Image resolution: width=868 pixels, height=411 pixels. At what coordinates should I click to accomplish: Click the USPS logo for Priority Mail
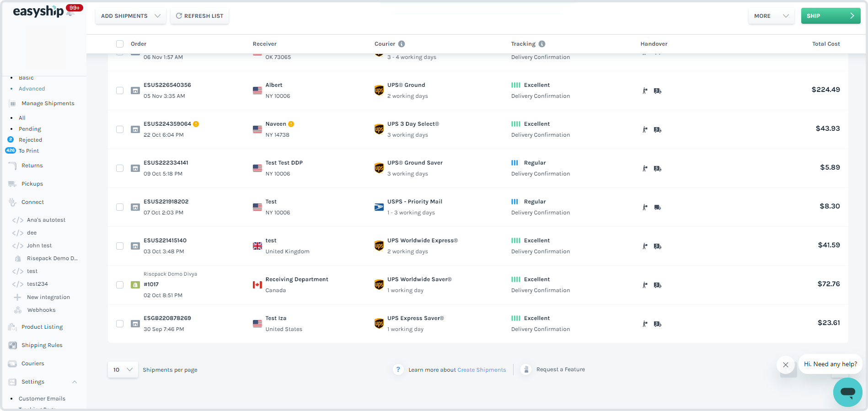click(379, 207)
